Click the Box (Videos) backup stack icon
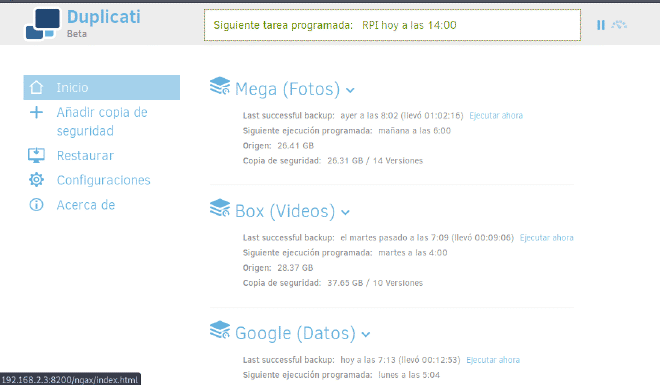660x385 pixels. 220,208
